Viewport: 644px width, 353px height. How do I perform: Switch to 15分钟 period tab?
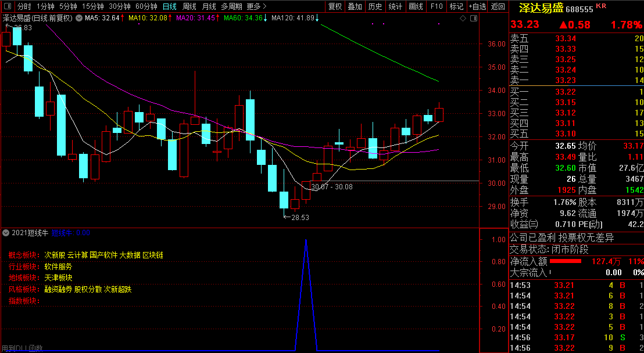[x=93, y=6]
